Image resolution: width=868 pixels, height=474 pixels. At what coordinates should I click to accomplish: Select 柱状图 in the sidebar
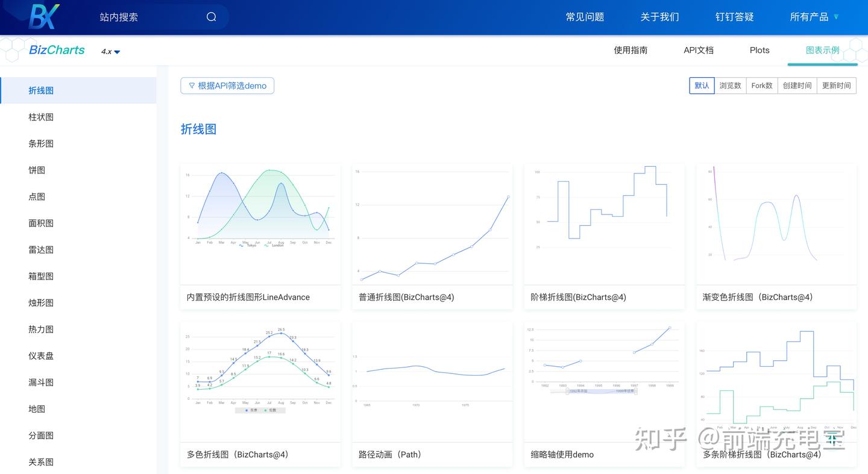(41, 117)
